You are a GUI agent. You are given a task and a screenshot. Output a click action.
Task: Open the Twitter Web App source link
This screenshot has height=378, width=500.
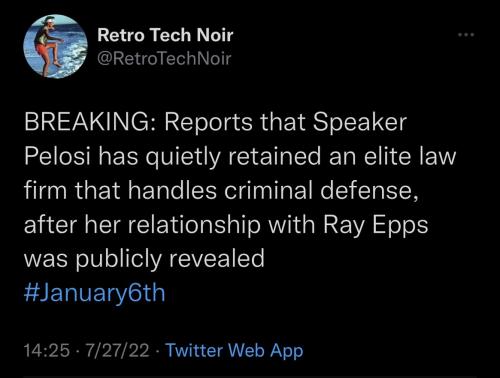[x=235, y=350]
